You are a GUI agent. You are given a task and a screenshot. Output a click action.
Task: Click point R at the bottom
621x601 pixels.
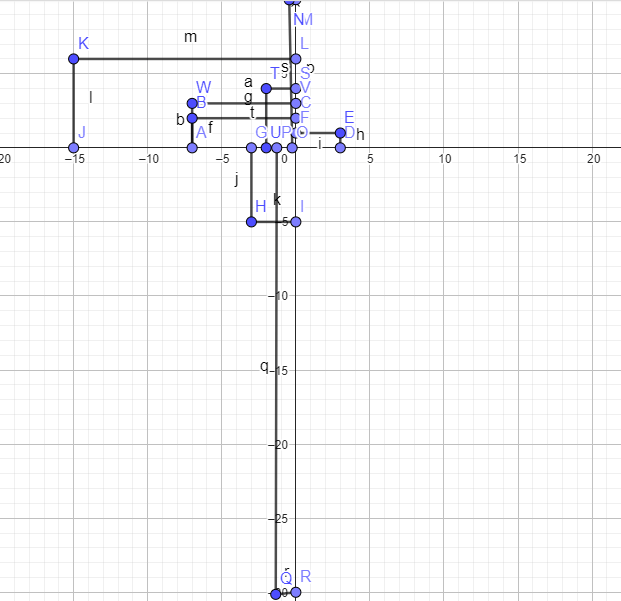click(295, 592)
